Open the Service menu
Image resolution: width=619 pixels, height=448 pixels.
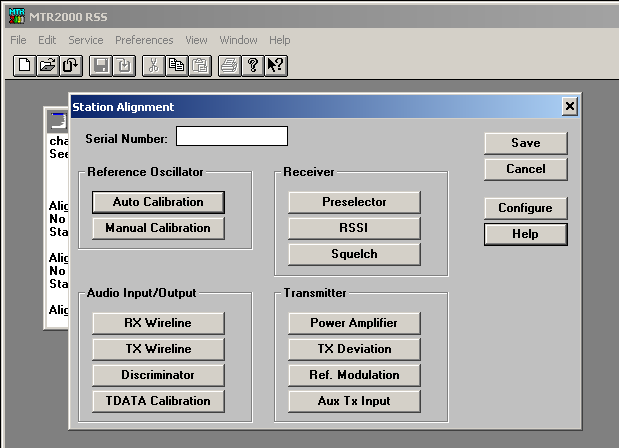pos(86,40)
